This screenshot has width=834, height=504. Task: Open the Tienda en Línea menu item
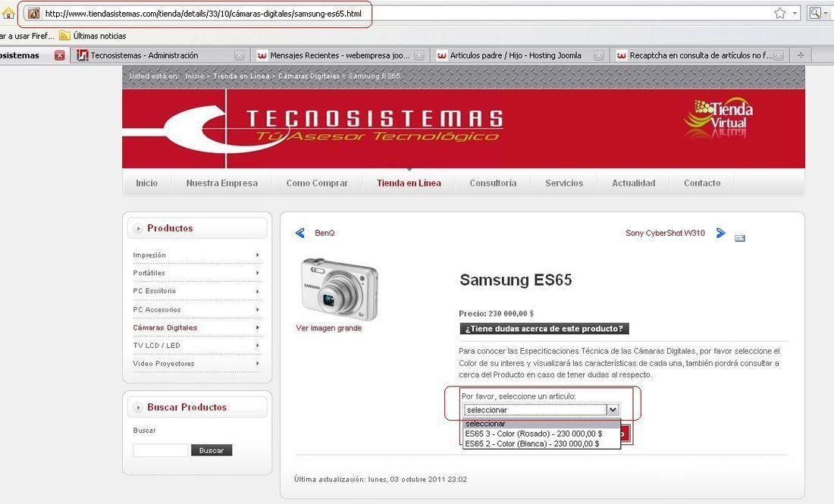(409, 183)
